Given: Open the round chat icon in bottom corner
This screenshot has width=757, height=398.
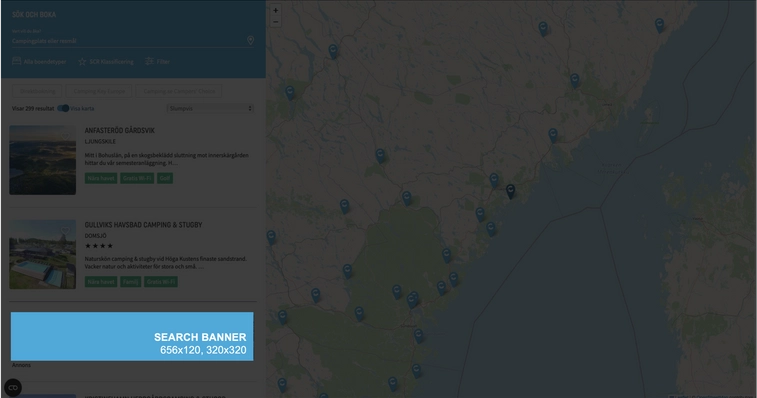Looking at the screenshot, I should coord(13,387).
